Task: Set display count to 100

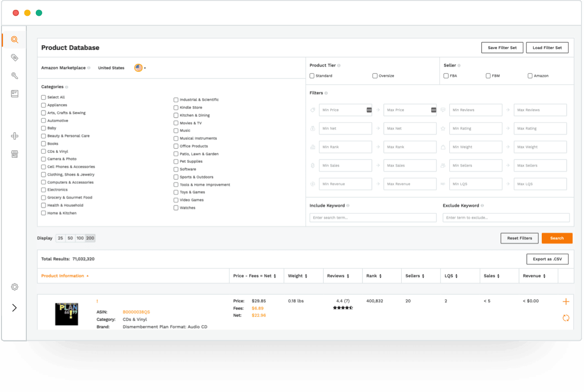Action: point(80,238)
